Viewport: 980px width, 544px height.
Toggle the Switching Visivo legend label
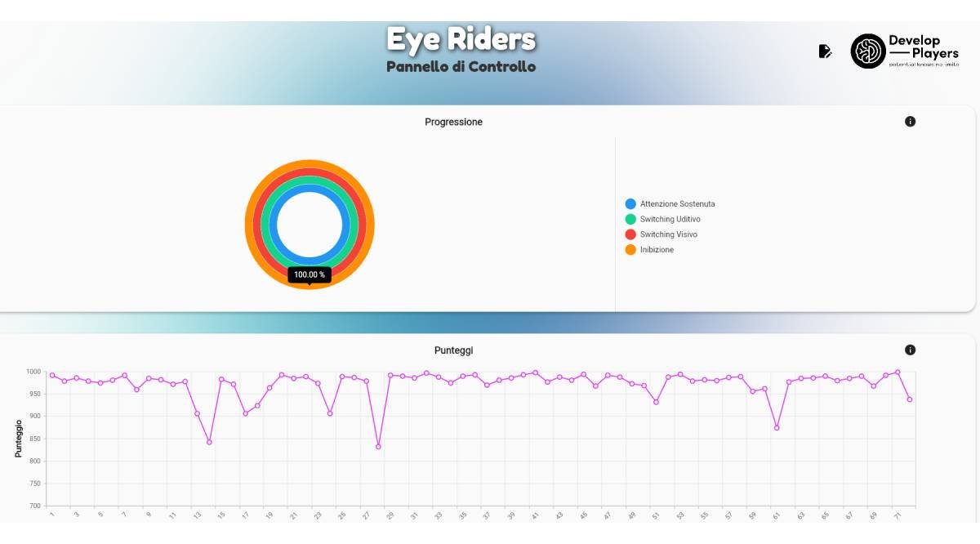tap(668, 234)
